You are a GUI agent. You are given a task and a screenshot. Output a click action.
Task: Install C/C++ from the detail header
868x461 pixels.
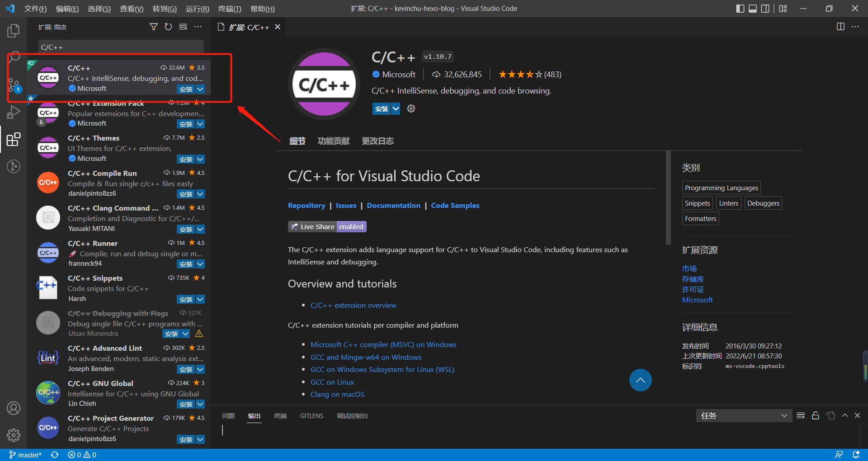[x=382, y=108]
